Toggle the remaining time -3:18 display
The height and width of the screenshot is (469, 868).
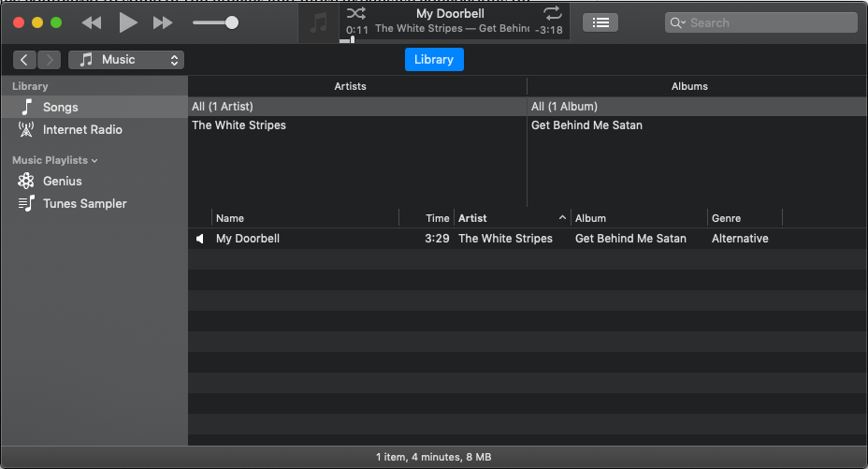[549, 30]
